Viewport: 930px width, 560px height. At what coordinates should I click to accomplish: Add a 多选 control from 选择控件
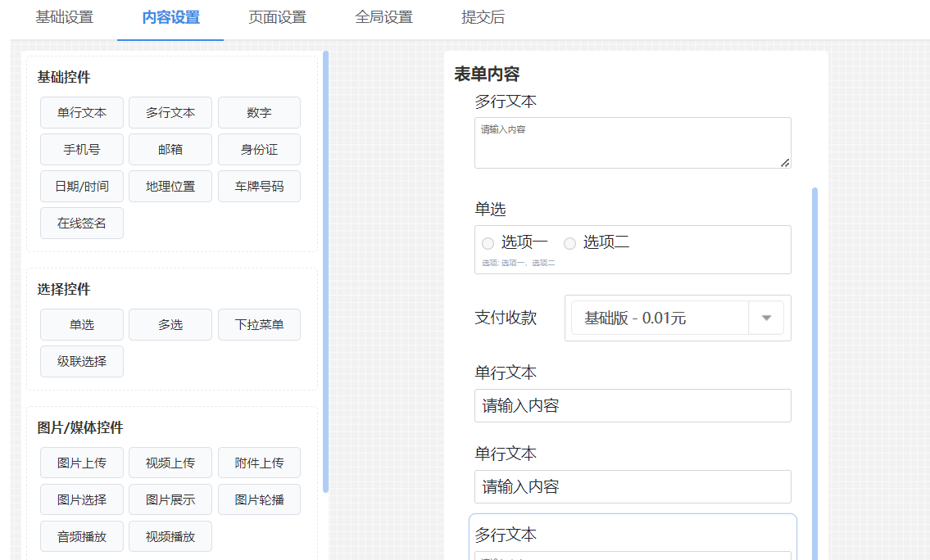[x=170, y=324]
